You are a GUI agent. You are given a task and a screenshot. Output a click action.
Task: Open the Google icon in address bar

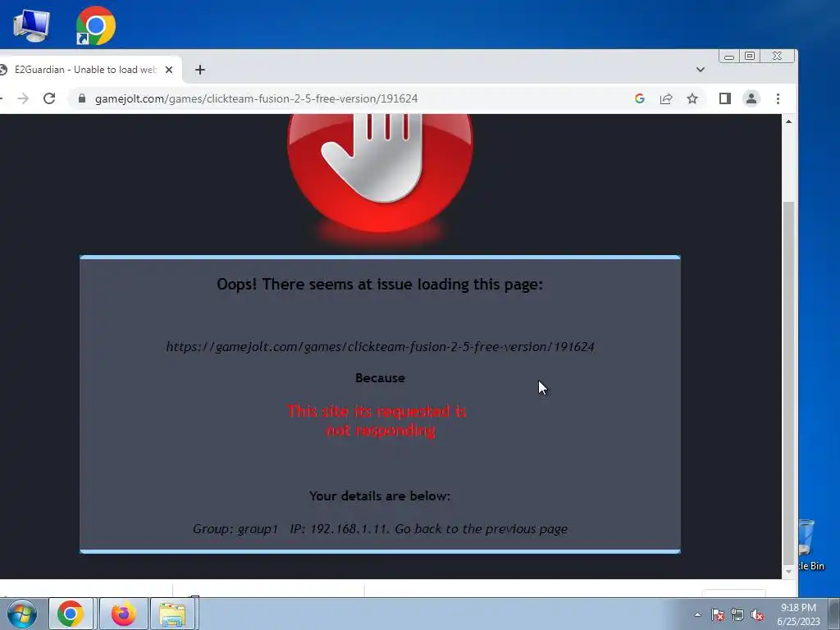[639, 98]
